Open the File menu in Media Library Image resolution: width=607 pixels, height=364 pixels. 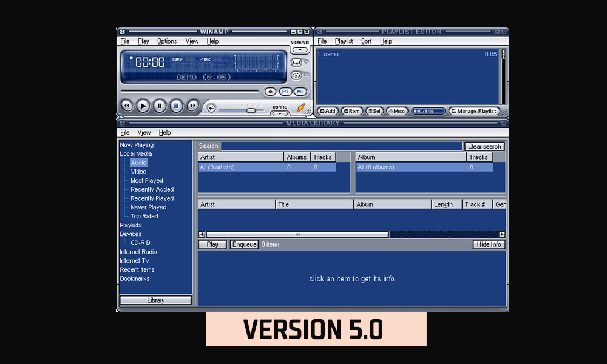pos(124,133)
